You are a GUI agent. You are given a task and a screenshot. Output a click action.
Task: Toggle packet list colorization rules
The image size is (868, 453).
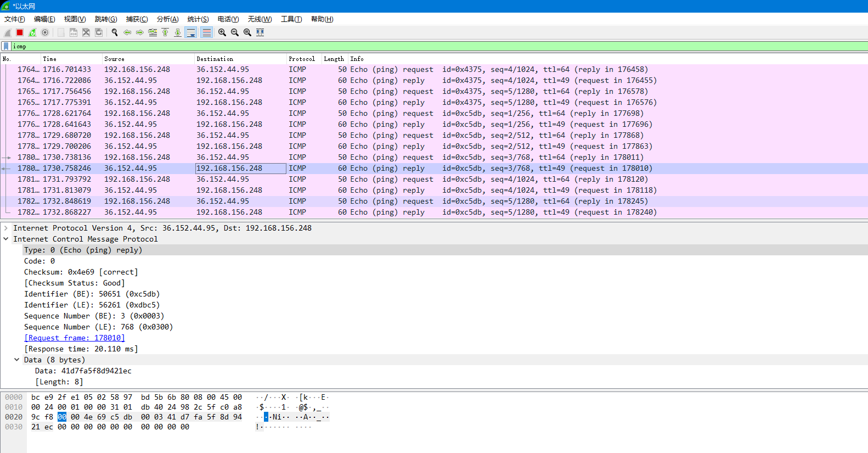click(x=206, y=32)
